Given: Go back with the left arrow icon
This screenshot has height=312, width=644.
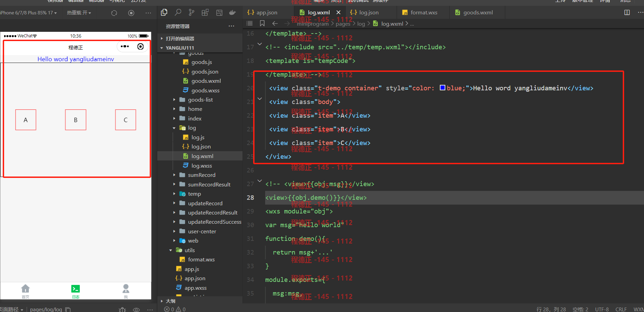Looking at the screenshot, I should pos(275,23).
